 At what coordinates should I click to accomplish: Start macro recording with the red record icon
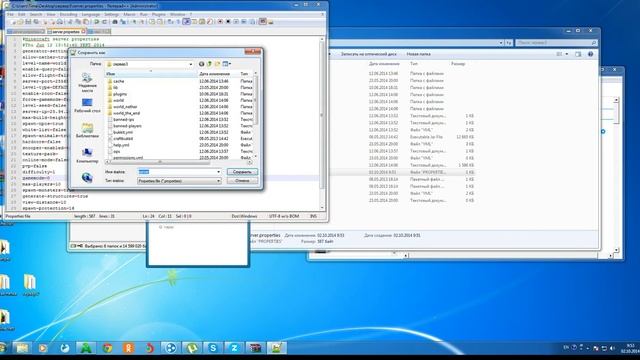click(220, 22)
